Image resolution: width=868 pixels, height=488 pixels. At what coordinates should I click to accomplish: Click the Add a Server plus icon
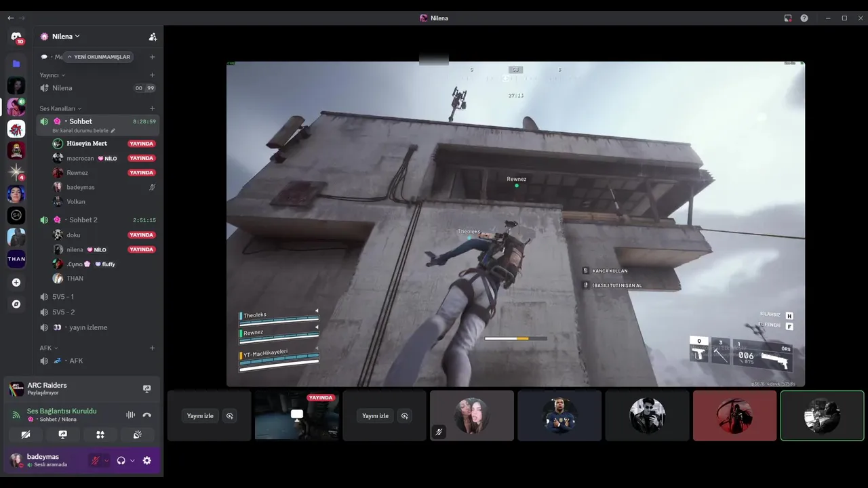[x=16, y=283]
